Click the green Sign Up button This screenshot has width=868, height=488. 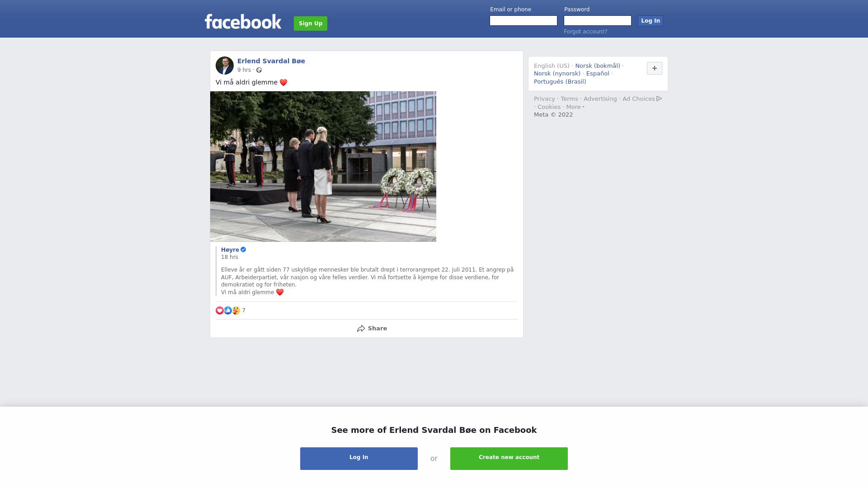tap(311, 23)
